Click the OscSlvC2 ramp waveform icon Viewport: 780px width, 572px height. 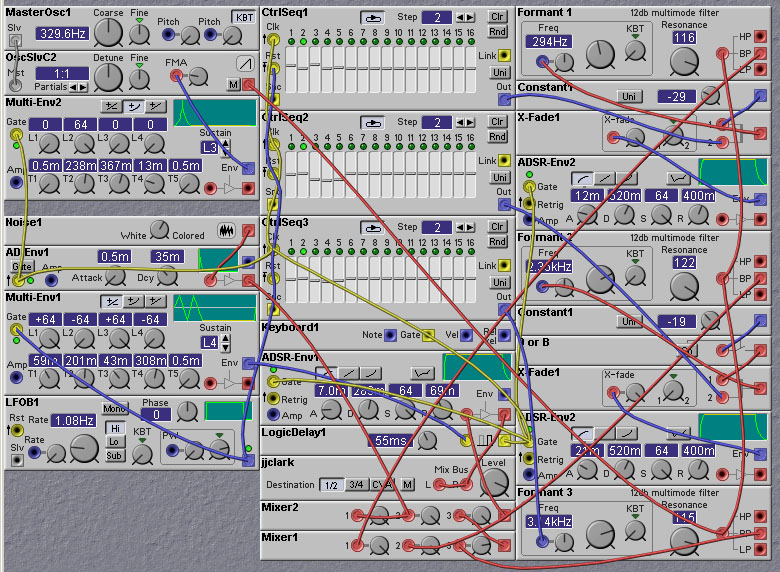244,63
